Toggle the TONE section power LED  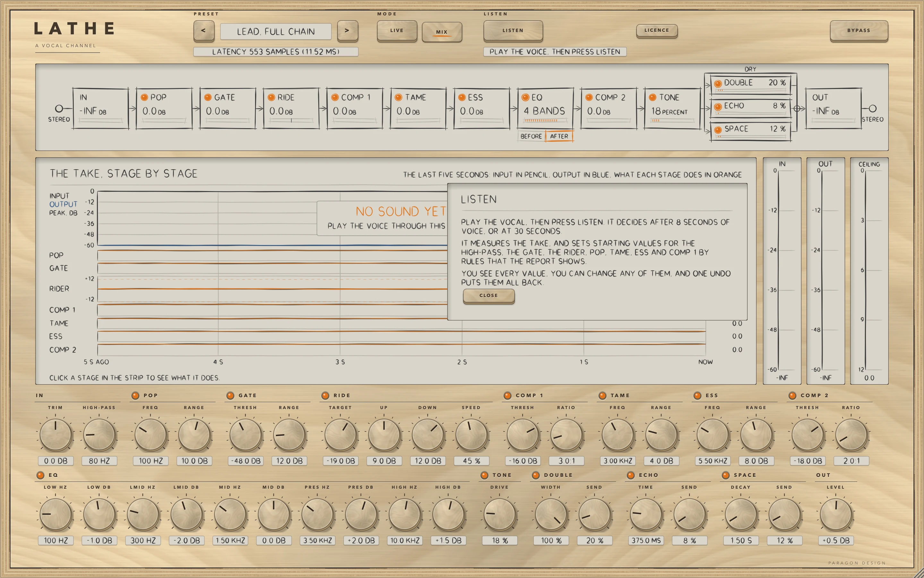coord(484,475)
